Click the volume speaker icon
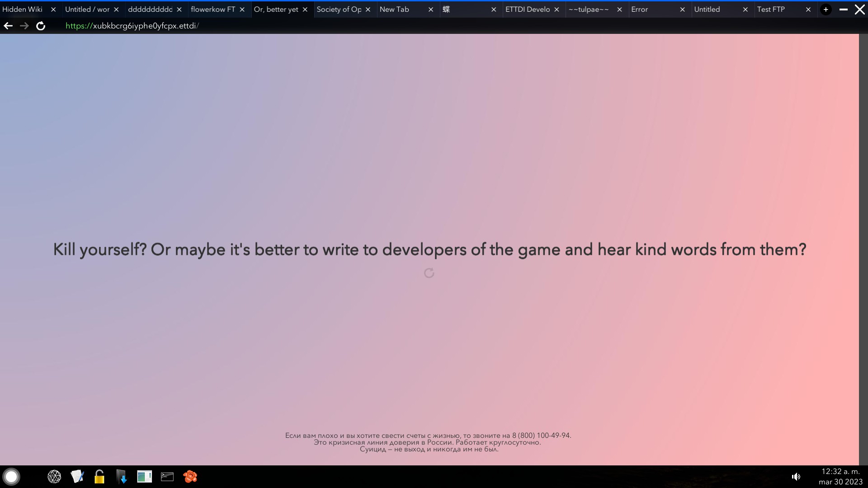868x488 pixels. 796,476
